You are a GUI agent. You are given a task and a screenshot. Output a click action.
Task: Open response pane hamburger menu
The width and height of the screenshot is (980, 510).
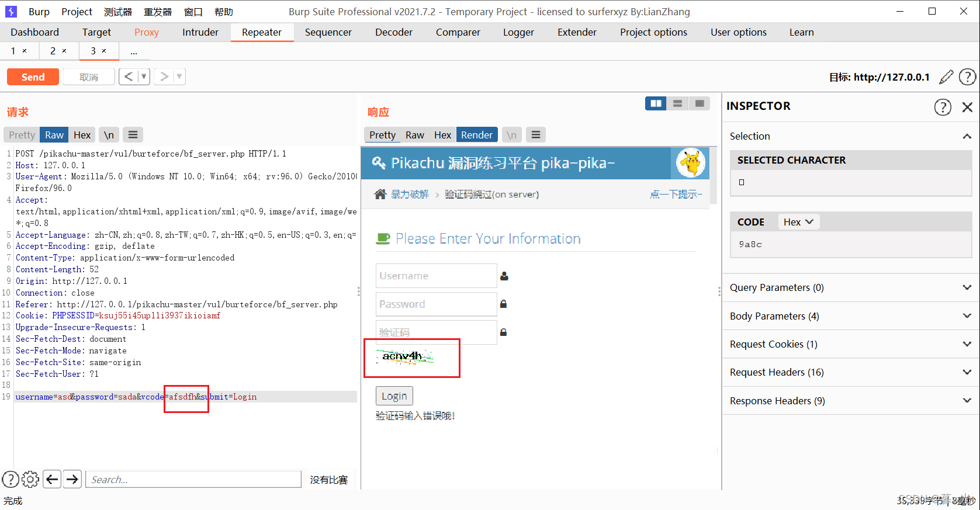click(536, 135)
